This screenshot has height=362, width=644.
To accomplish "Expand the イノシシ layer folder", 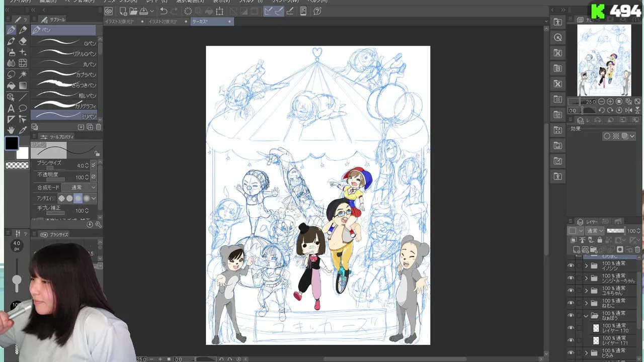I will pyautogui.click(x=586, y=266).
